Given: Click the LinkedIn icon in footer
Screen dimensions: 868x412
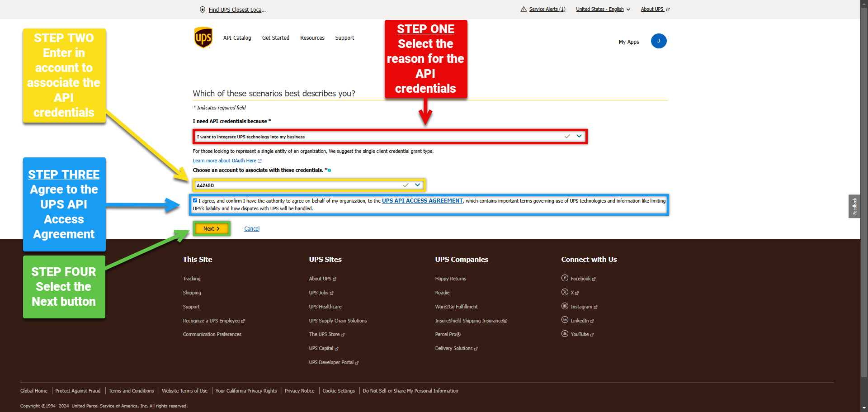Looking at the screenshot, I should coord(565,320).
